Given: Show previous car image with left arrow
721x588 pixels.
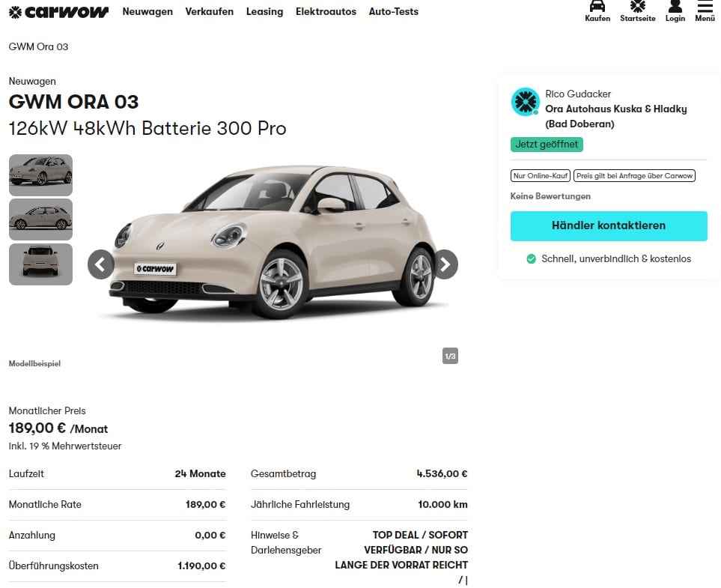Looking at the screenshot, I should (x=101, y=264).
